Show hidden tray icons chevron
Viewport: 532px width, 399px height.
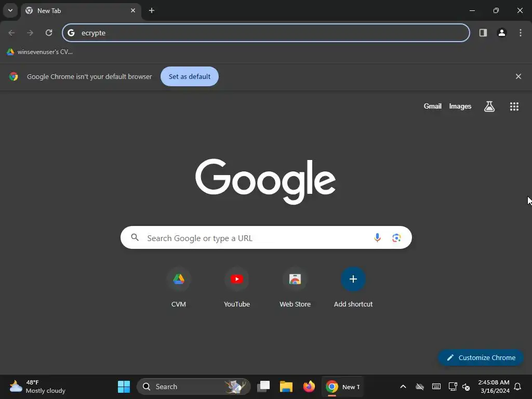403,387
